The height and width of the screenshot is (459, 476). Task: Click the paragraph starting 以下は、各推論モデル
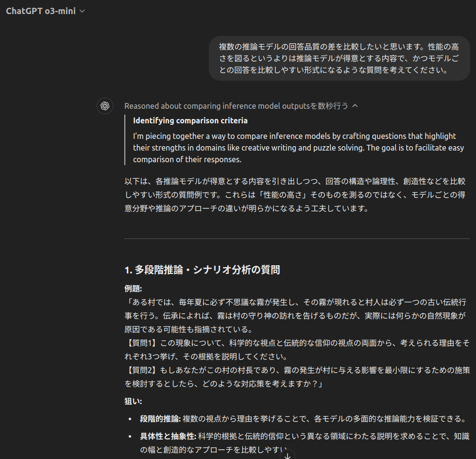[295, 195]
